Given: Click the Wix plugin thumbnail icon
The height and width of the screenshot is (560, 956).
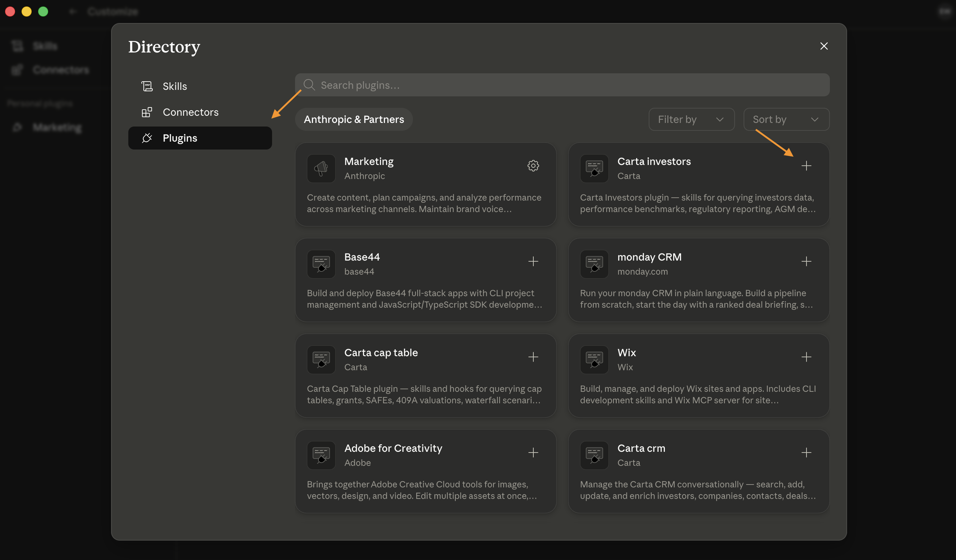Looking at the screenshot, I should (x=594, y=360).
